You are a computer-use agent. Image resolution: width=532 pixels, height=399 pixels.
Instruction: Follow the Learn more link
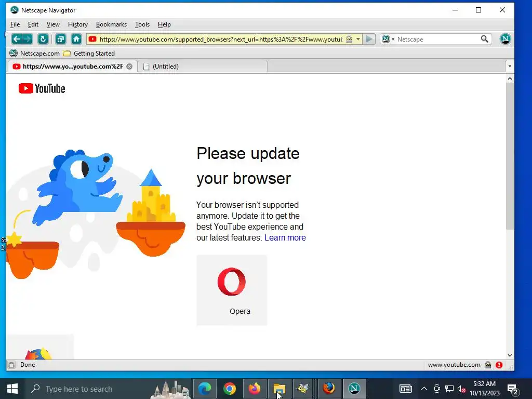click(x=285, y=237)
